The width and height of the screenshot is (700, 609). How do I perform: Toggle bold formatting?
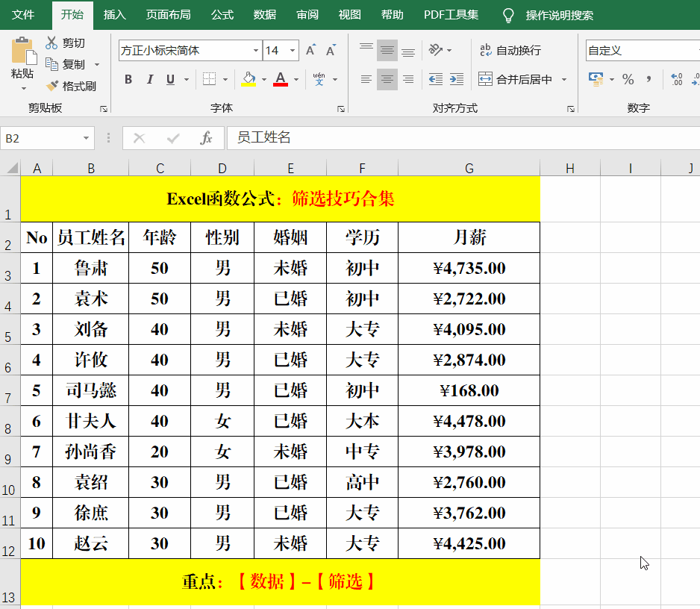[128, 79]
